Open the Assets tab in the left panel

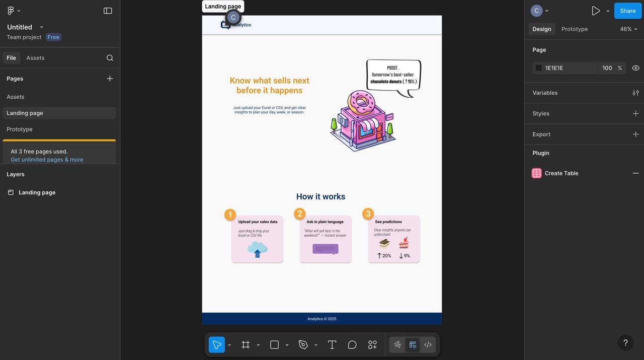(x=35, y=57)
